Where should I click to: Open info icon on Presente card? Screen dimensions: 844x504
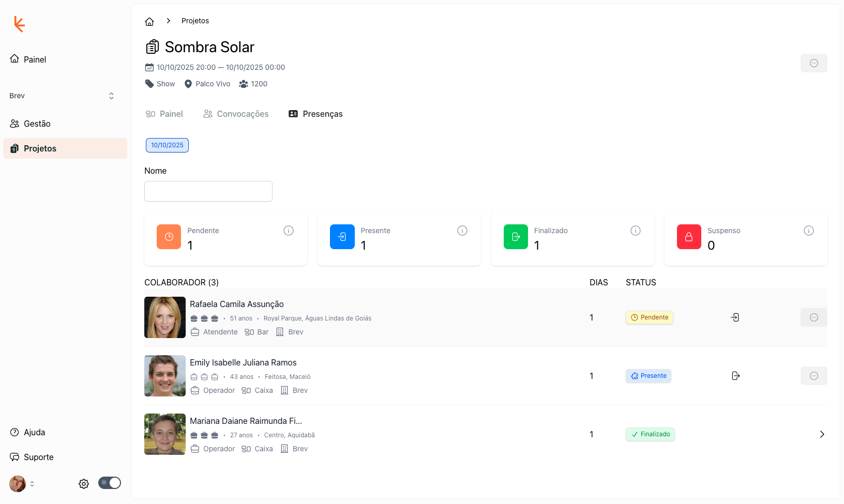[462, 231]
